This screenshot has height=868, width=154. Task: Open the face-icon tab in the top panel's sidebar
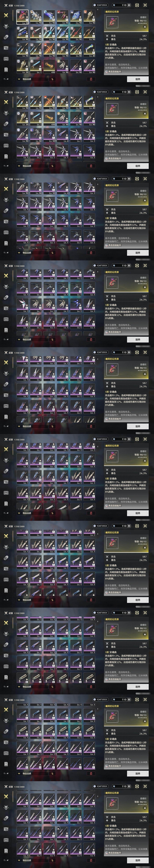6,59
